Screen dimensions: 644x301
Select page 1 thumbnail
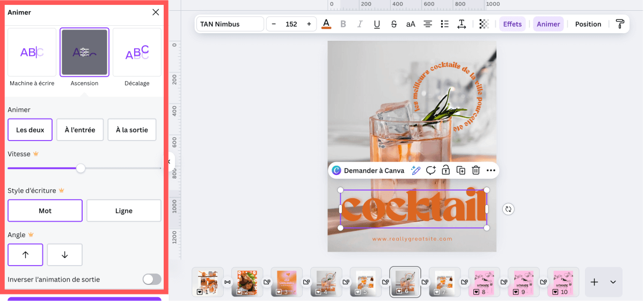[x=208, y=282]
